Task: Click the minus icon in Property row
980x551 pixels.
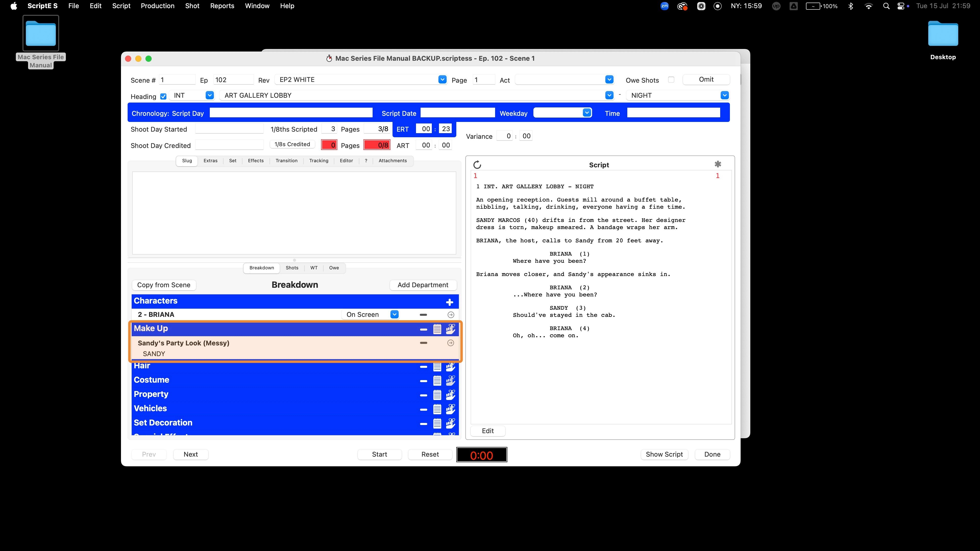Action: pos(423,395)
